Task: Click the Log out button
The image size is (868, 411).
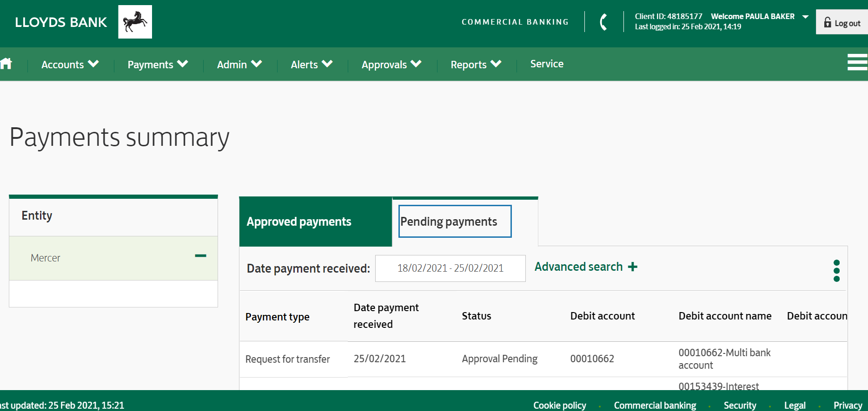Action: pyautogui.click(x=842, y=22)
